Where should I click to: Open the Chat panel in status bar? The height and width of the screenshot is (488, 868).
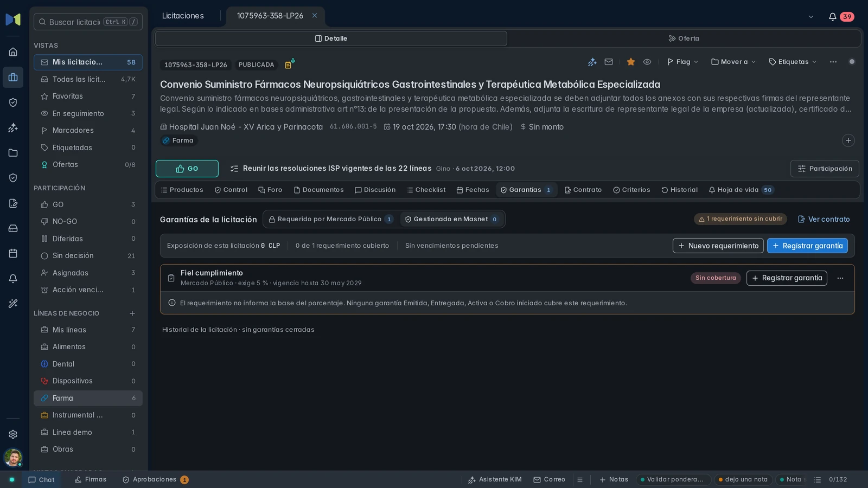click(x=41, y=480)
